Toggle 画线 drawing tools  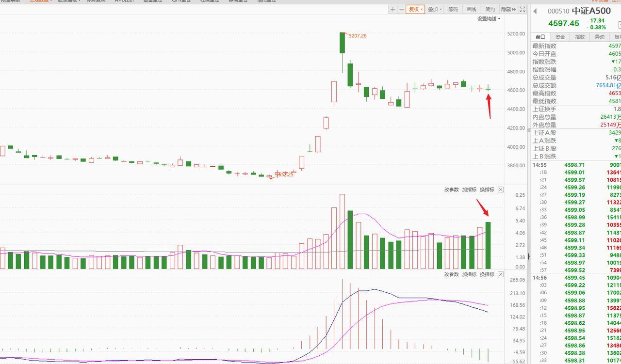point(472,9)
